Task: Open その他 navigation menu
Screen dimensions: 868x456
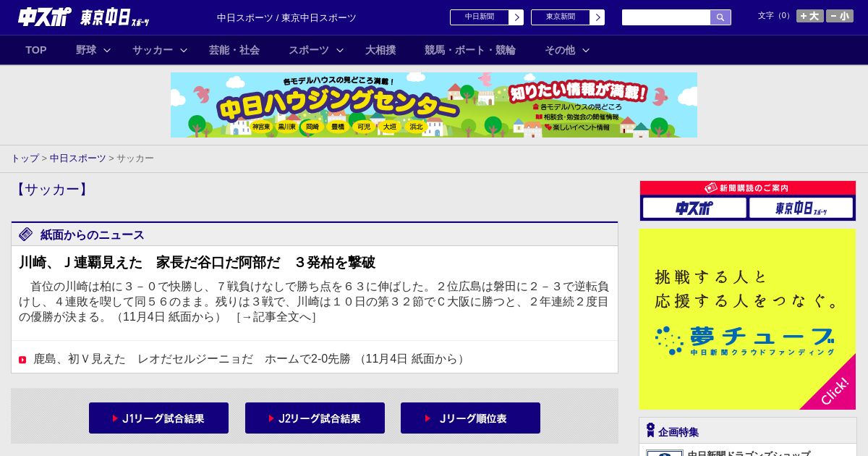Action: coord(560,50)
